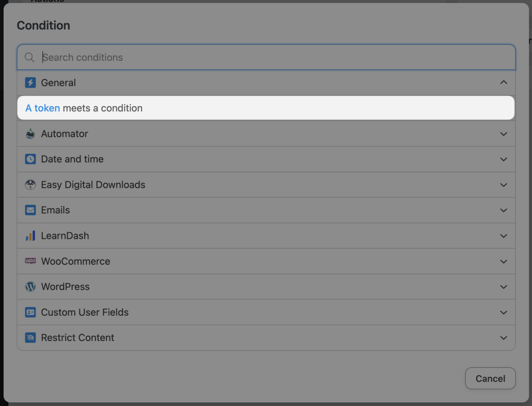Expand the Automator conditions chevron
Screen dimensions: 532x406
504,134
